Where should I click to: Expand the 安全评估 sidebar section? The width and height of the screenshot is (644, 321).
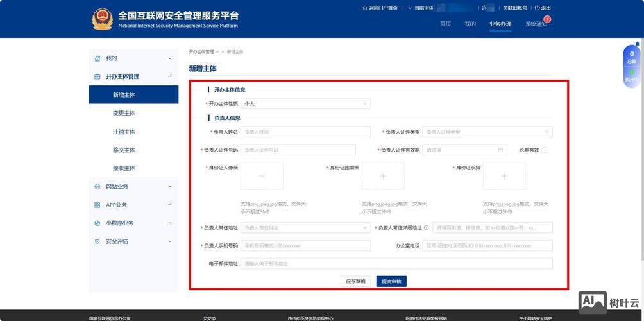[170, 241]
